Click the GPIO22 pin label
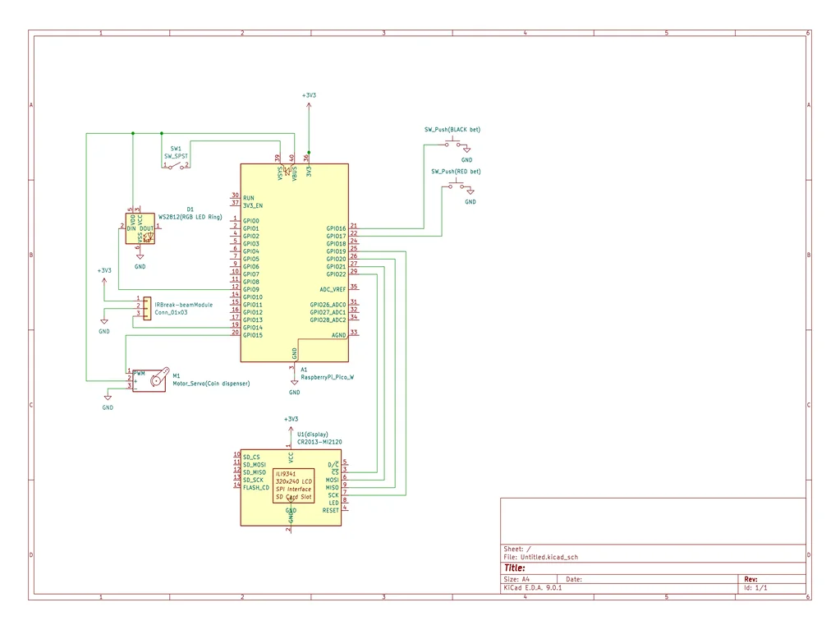This screenshot has width=840, height=630. [336, 274]
